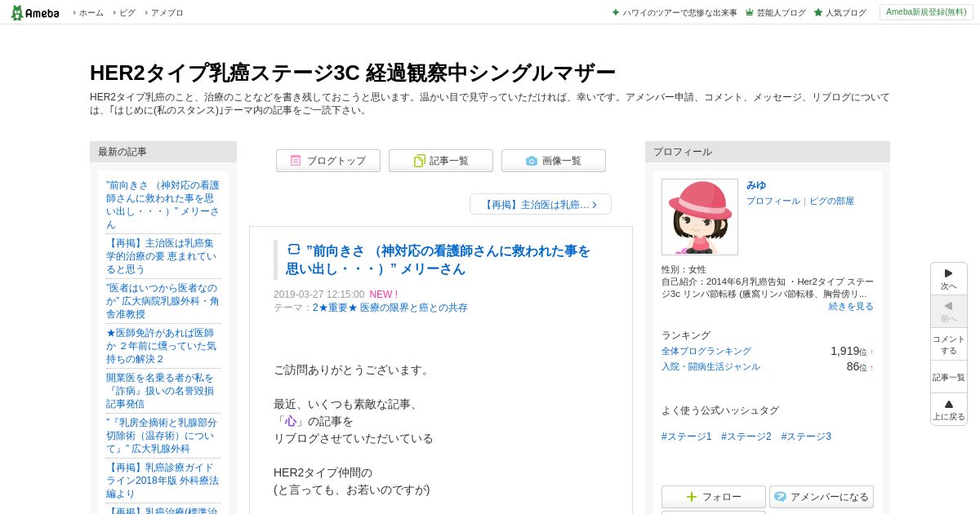980x514 pixels.
Task: Go to ブログトップ
Action: point(328,161)
